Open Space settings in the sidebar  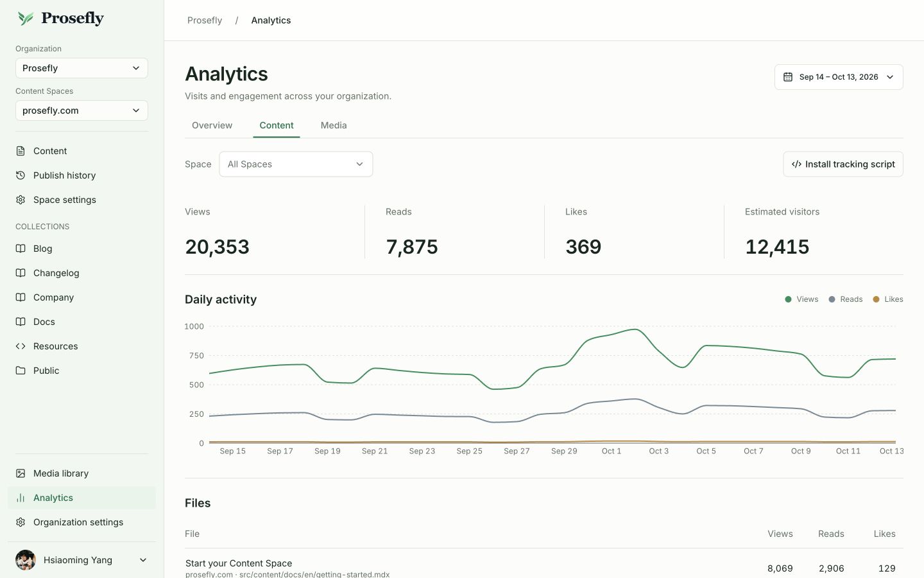click(x=81, y=200)
